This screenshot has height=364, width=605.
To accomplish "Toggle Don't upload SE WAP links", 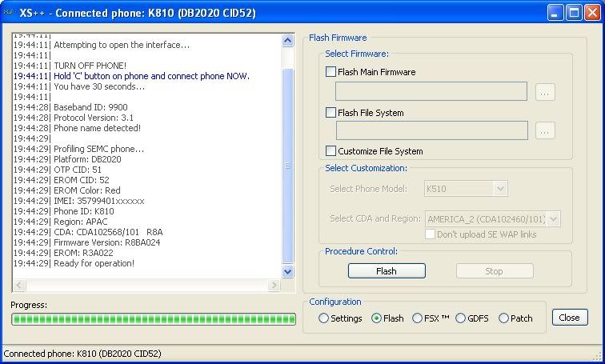I will (431, 234).
